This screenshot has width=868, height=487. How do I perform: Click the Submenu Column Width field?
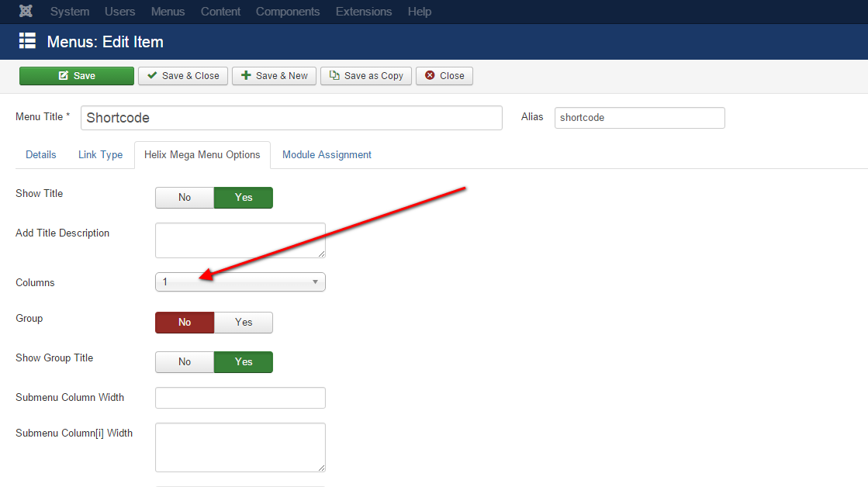(240, 398)
